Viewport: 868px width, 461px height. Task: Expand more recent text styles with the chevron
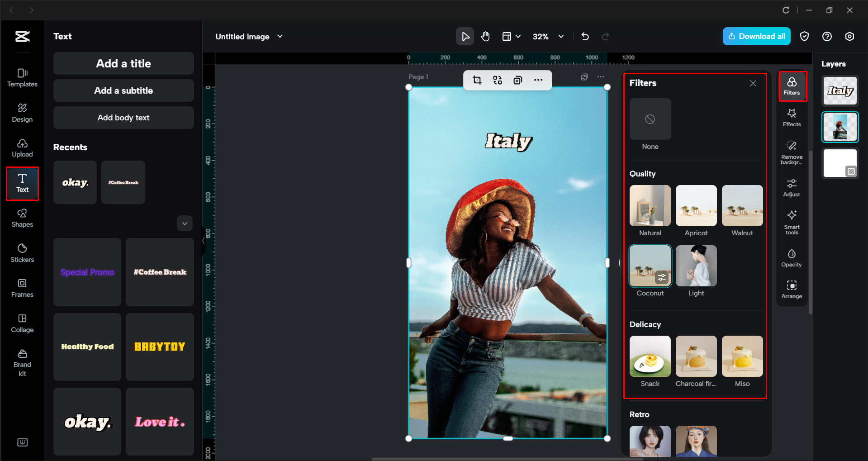[185, 223]
